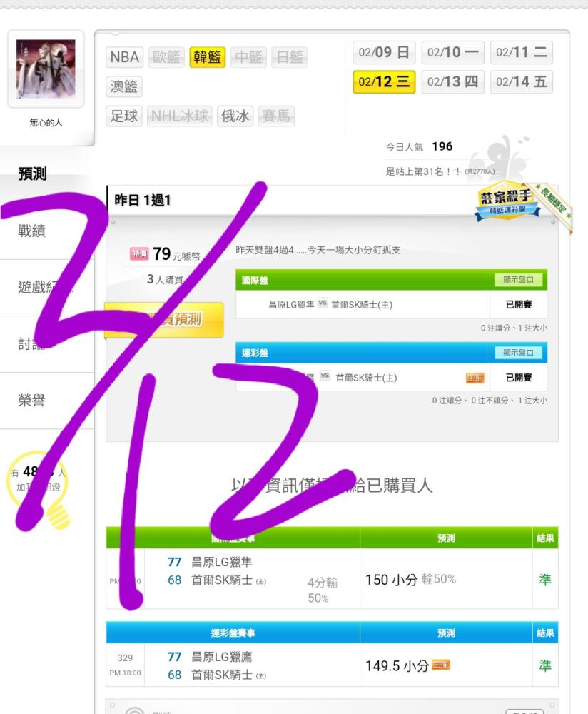This screenshot has width=588, height=714.
Task: Choose the 02/13 四 date
Action: pos(453,82)
